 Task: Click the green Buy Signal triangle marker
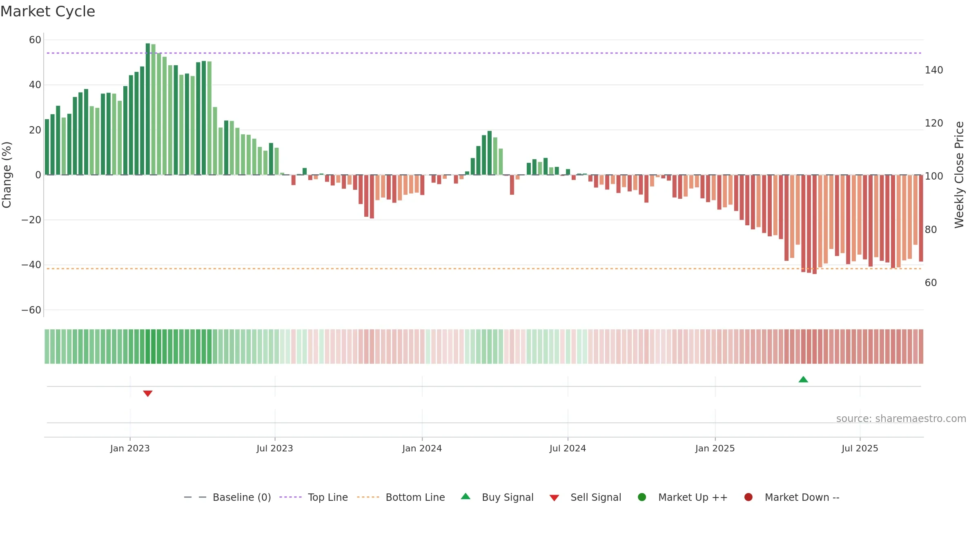pos(803,380)
